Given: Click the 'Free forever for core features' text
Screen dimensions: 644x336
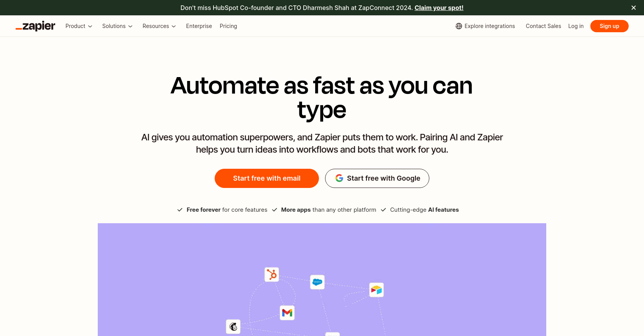Looking at the screenshot, I should coord(227,210).
